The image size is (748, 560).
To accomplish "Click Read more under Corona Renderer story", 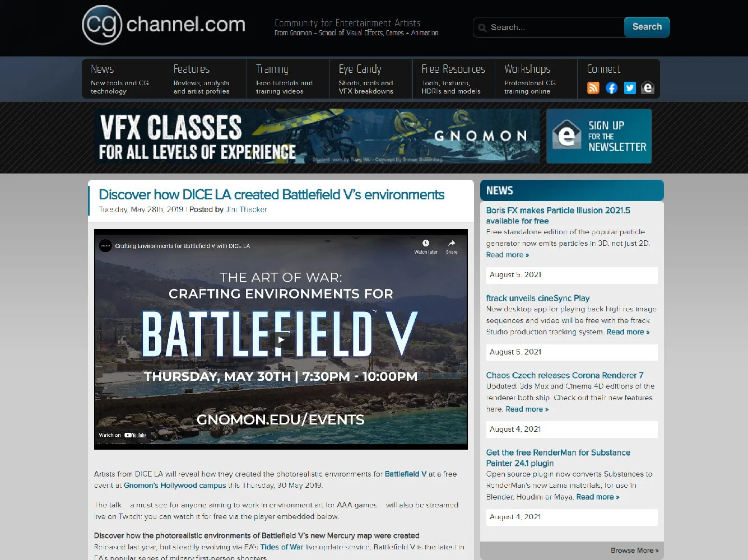I will coord(527,409).
